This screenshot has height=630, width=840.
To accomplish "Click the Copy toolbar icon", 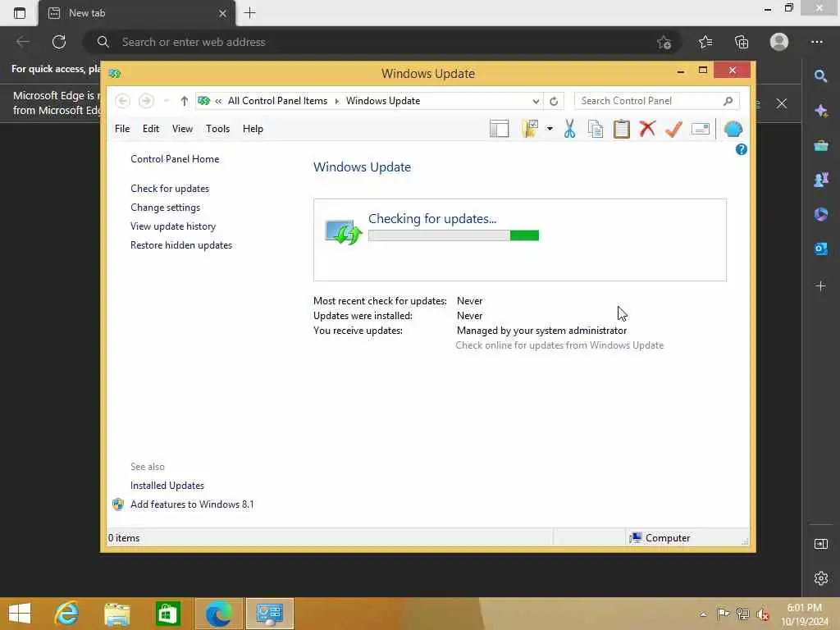I will [596, 129].
